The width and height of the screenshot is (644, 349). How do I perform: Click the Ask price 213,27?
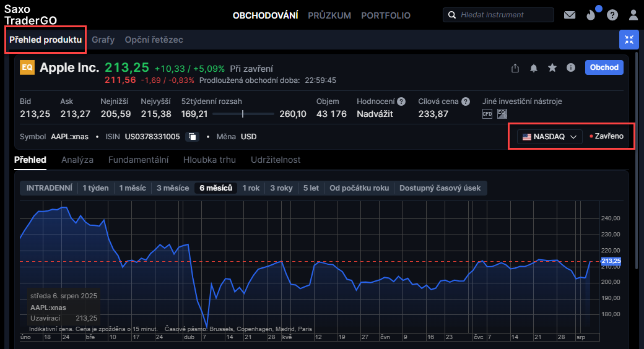click(x=75, y=114)
